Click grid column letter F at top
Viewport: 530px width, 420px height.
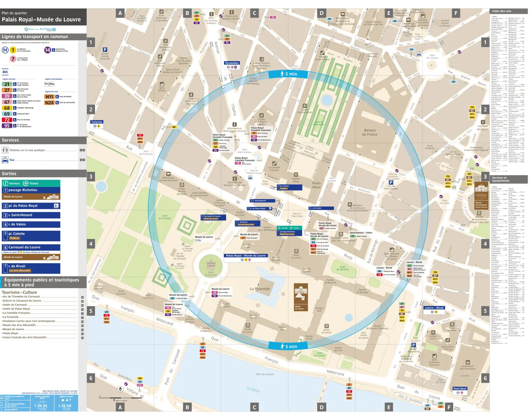click(456, 13)
